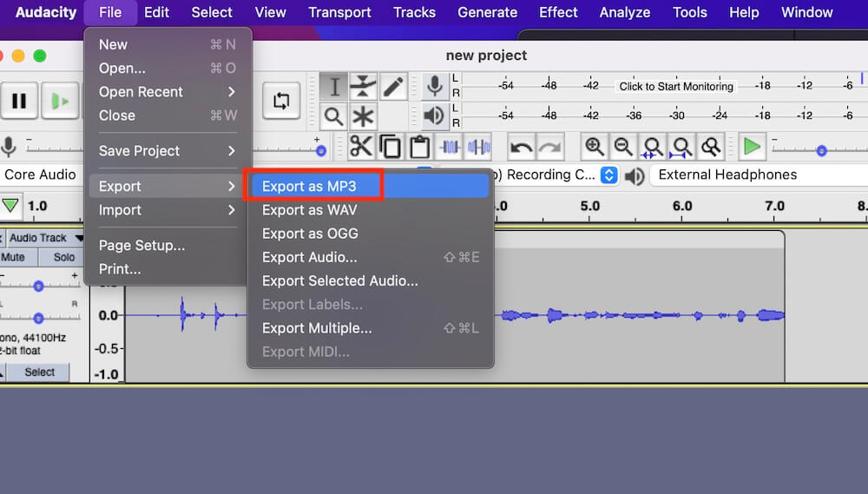Viewport: 868px width, 494px height.
Task: Select the Multi-Tool asterisk icon
Action: tap(363, 116)
